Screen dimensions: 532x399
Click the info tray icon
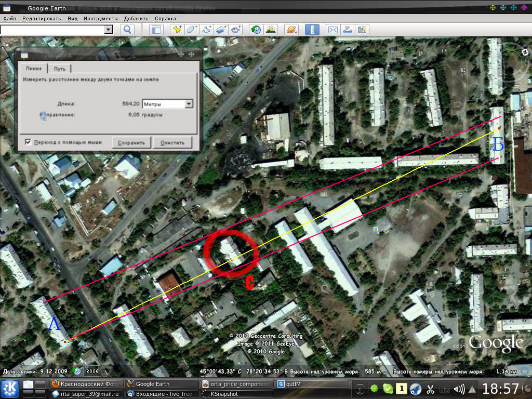pyautogui.click(x=360, y=389)
